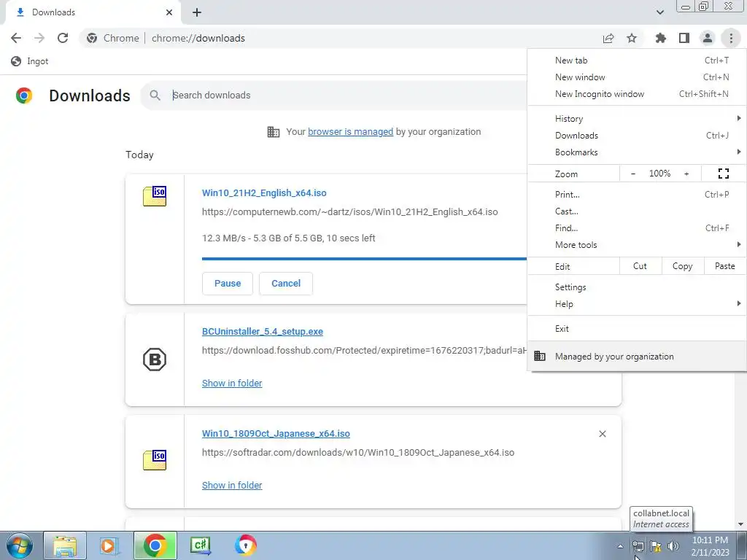The width and height of the screenshot is (747, 560).
Task: Open the Avast Secure Browser taskbar icon
Action: [x=245, y=545]
